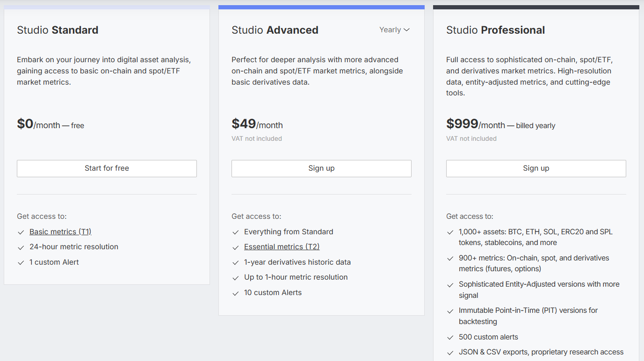Sign up for Studio Advanced plan

click(x=321, y=168)
